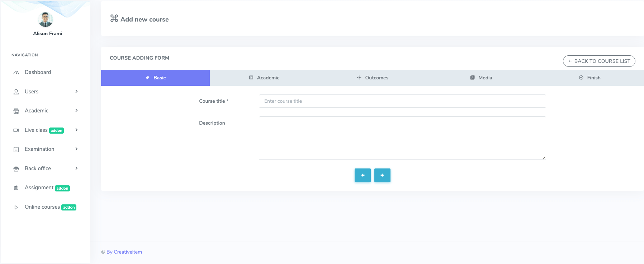Click the Dashboard gauge icon
The width and height of the screenshot is (644, 264).
16,73
